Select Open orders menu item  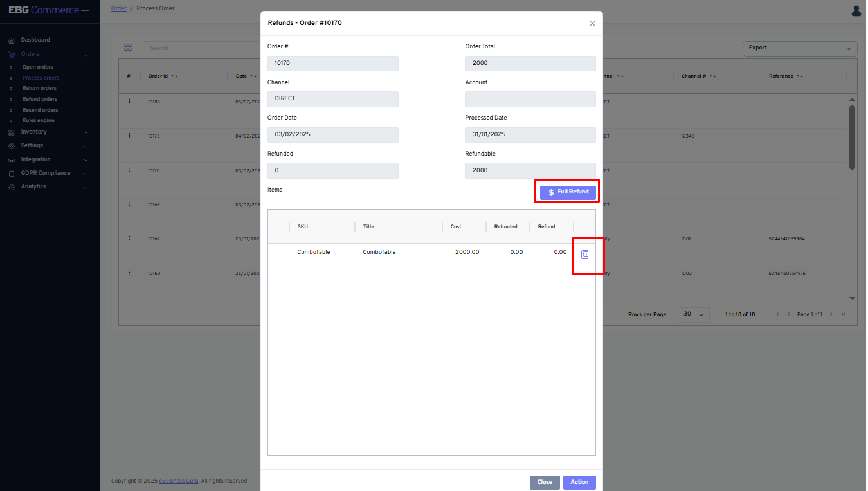click(x=38, y=67)
